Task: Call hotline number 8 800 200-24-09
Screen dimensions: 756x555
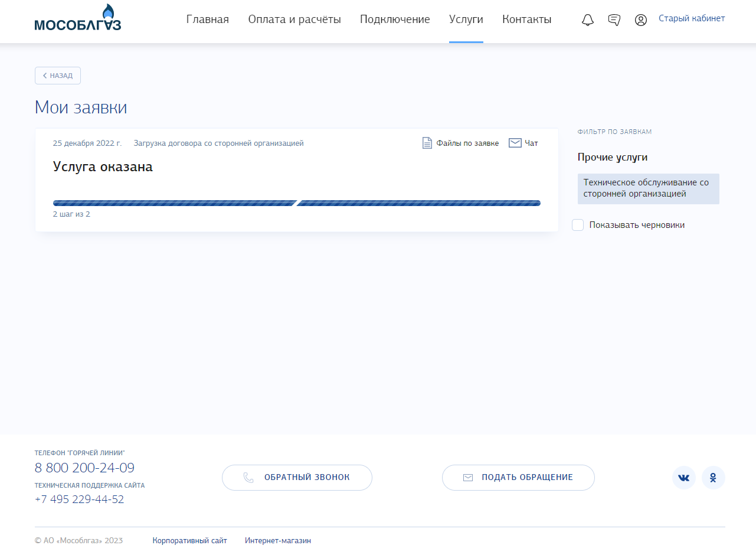Action: click(84, 468)
